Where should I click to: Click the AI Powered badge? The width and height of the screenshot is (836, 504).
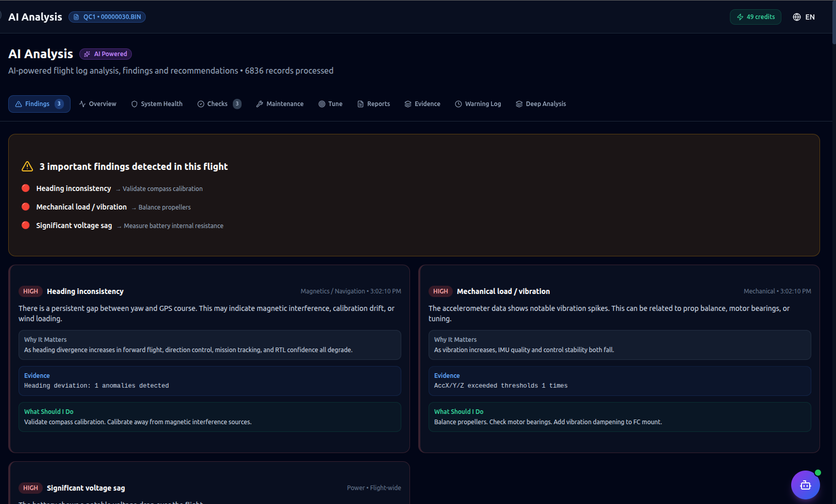(106, 54)
